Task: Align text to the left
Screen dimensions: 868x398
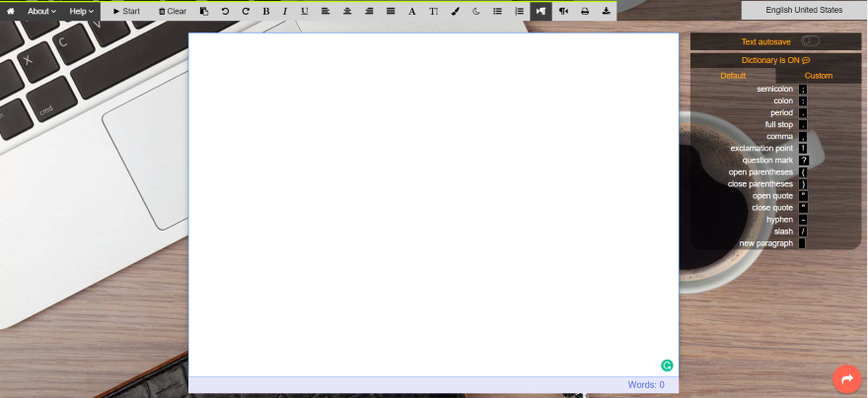Action: [325, 11]
